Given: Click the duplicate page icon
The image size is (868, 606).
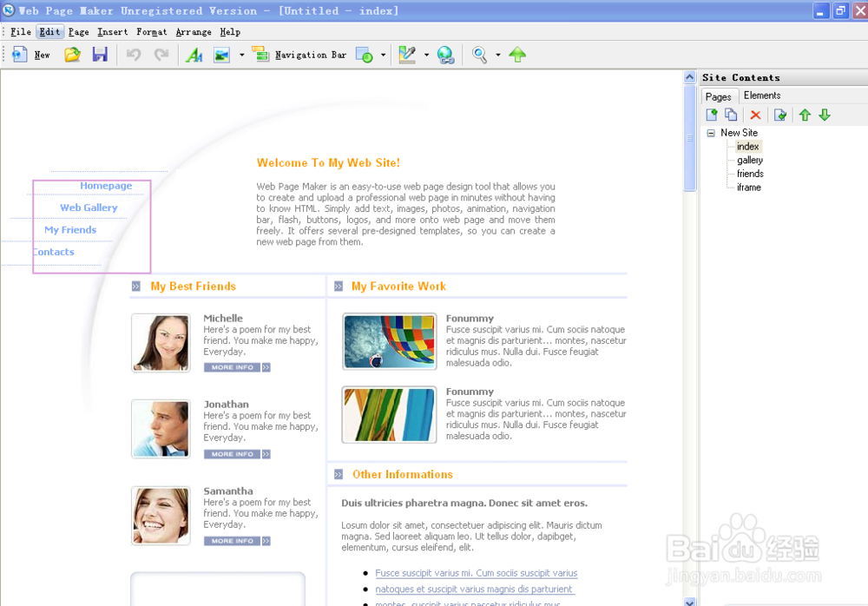Looking at the screenshot, I should (x=731, y=115).
